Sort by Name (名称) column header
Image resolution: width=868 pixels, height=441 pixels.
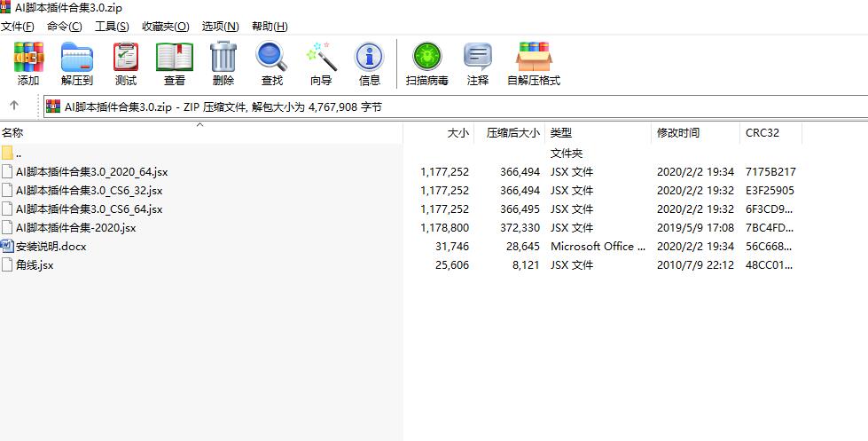click(12, 133)
